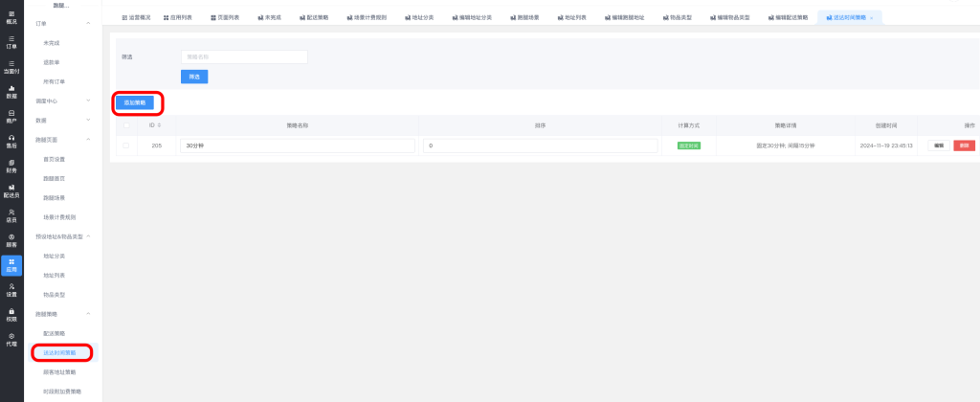The height and width of the screenshot is (402, 980).
Task: Toggle the select-all checkbox in table header
Action: (125, 125)
